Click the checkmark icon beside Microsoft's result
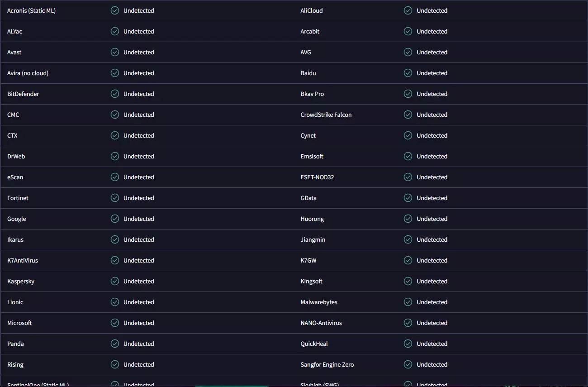The height and width of the screenshot is (387, 588). coord(115,323)
